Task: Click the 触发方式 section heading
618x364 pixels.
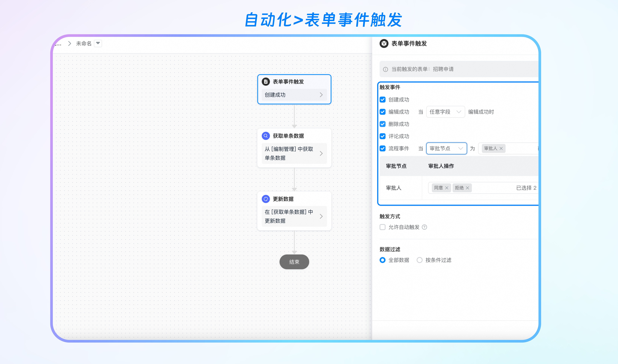Action: tap(390, 216)
